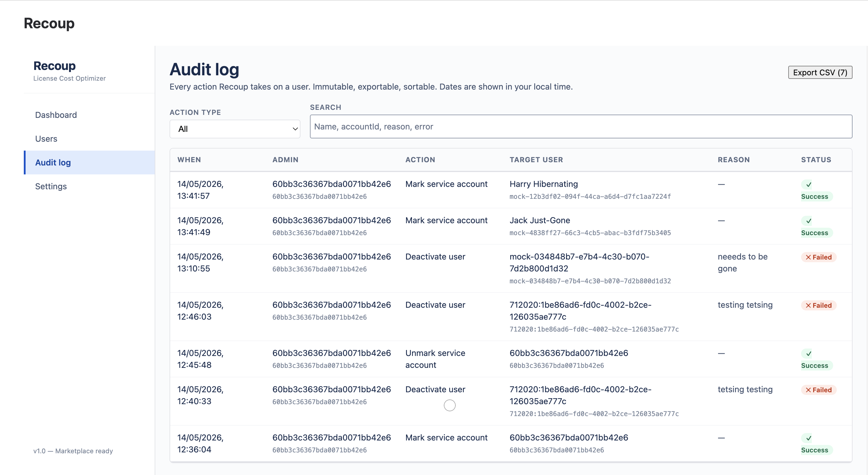The height and width of the screenshot is (475, 868).
Task: Click timestamp 14/05/2026, 12:46:03
Action: click(x=200, y=311)
